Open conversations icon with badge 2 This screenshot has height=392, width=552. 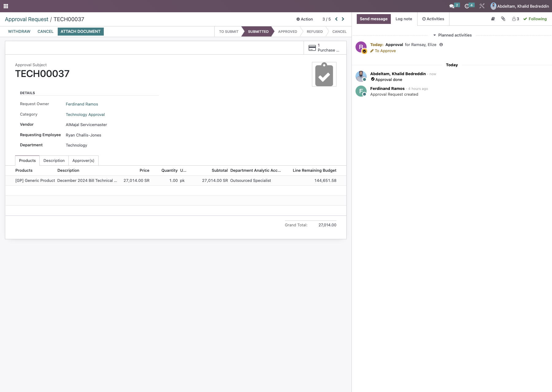pyautogui.click(x=454, y=6)
